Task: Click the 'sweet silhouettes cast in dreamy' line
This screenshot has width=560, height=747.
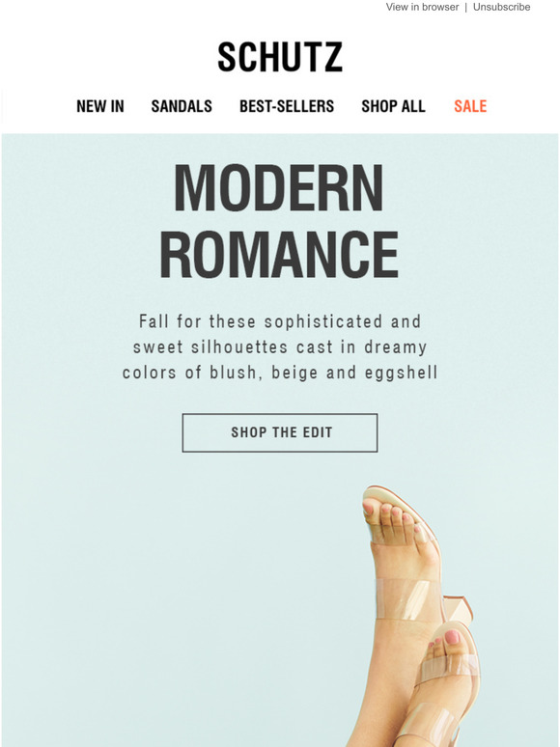Action: 280,346
